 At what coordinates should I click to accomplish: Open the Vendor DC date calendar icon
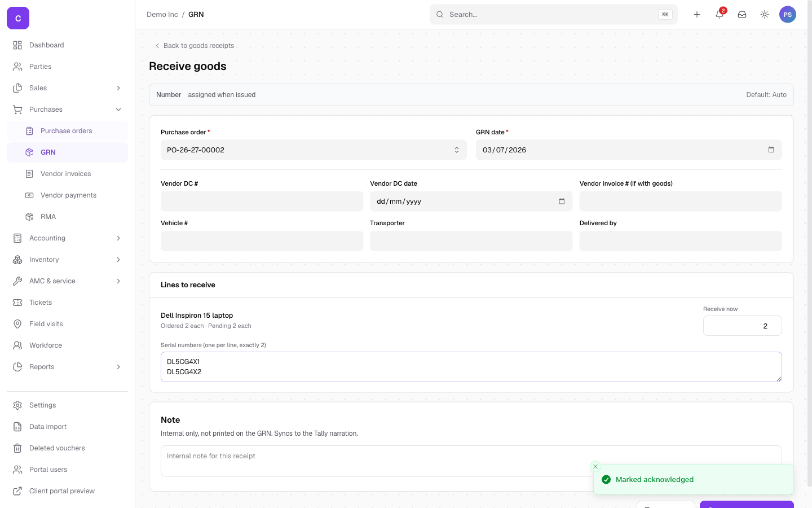[562, 202]
